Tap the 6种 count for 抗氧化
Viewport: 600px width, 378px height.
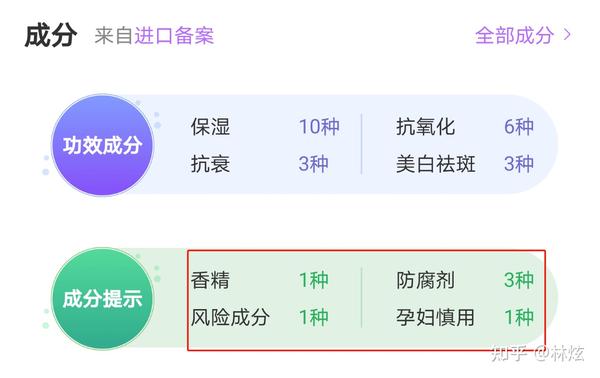519,127
